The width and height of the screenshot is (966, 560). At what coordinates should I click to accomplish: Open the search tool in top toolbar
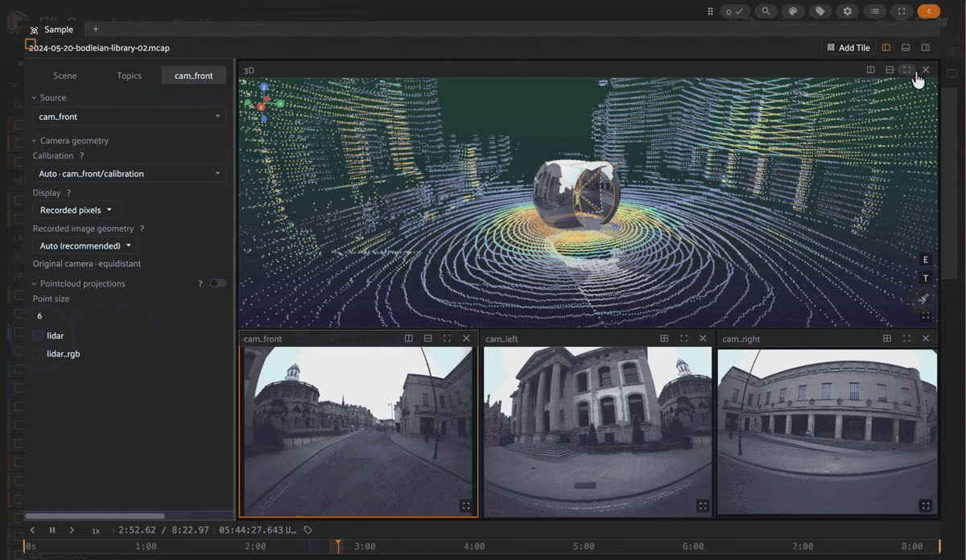coord(766,11)
